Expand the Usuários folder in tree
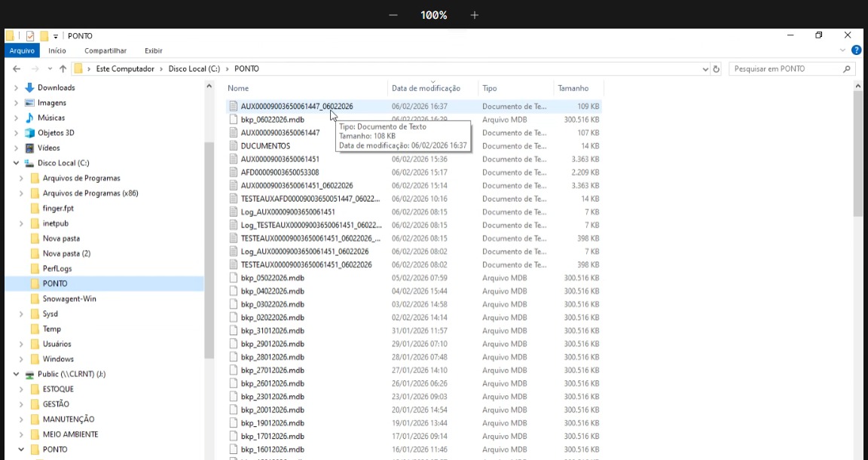868x460 pixels. tap(22, 344)
